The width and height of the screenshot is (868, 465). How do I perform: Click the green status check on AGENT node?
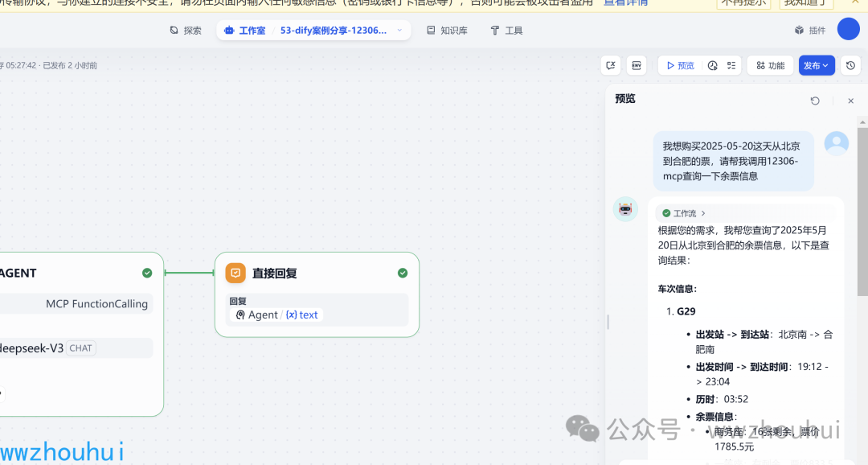coord(147,273)
